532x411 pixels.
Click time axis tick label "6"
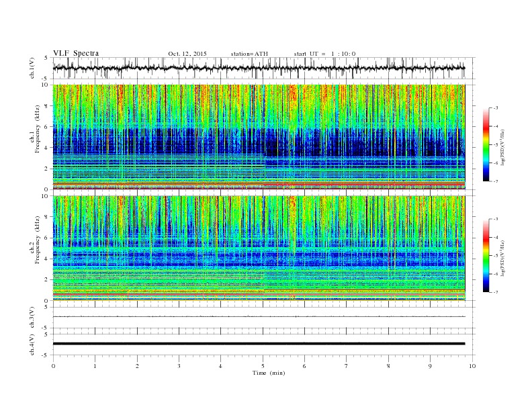[x=304, y=366]
